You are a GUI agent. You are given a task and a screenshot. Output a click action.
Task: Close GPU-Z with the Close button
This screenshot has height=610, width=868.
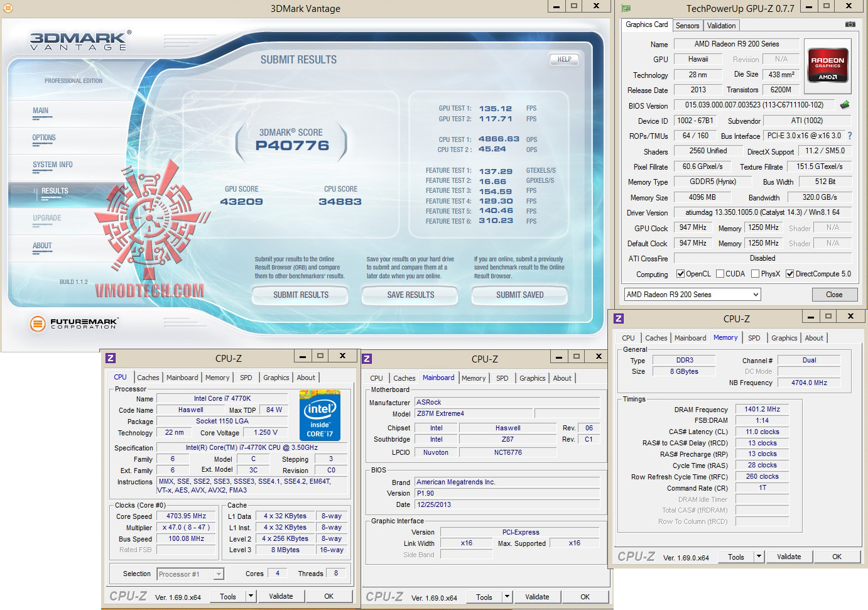(x=834, y=295)
